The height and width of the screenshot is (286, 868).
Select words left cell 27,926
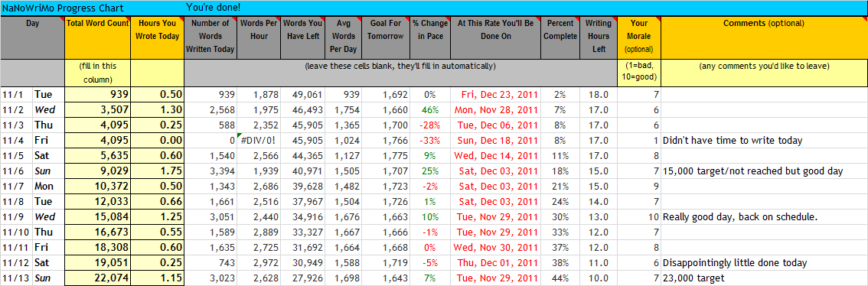coord(303,278)
